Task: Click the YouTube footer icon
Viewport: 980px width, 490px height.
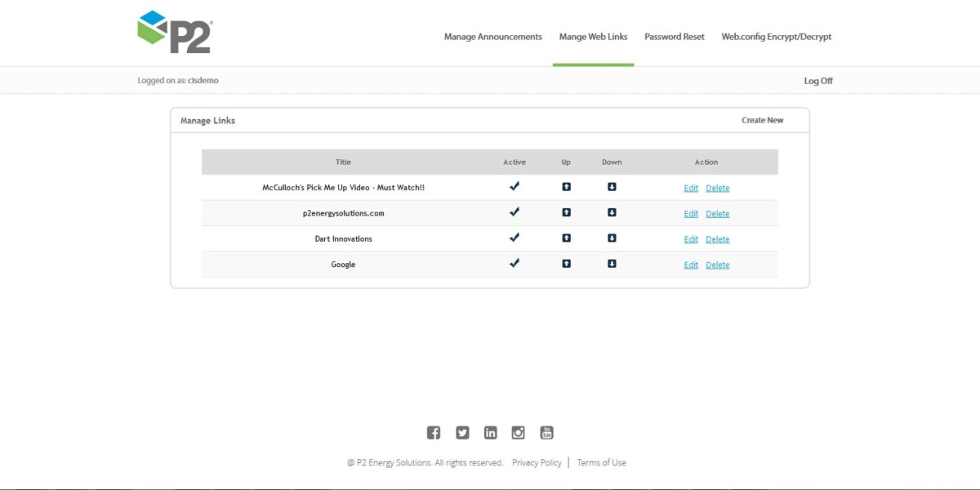Action: pos(546,432)
